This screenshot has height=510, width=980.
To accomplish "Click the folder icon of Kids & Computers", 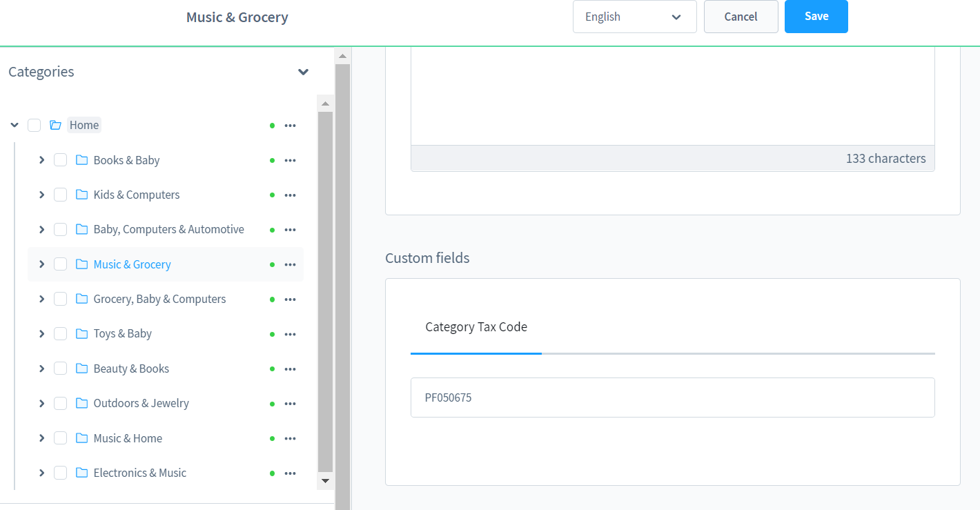I will (81, 195).
